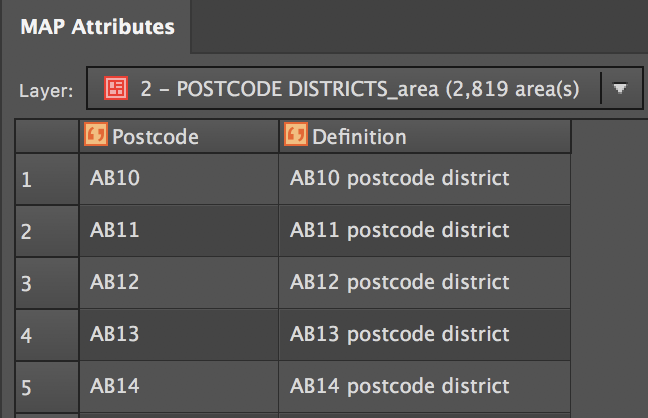The width and height of the screenshot is (648, 418).
Task: Select row number 4 header
Action: (x=47, y=335)
